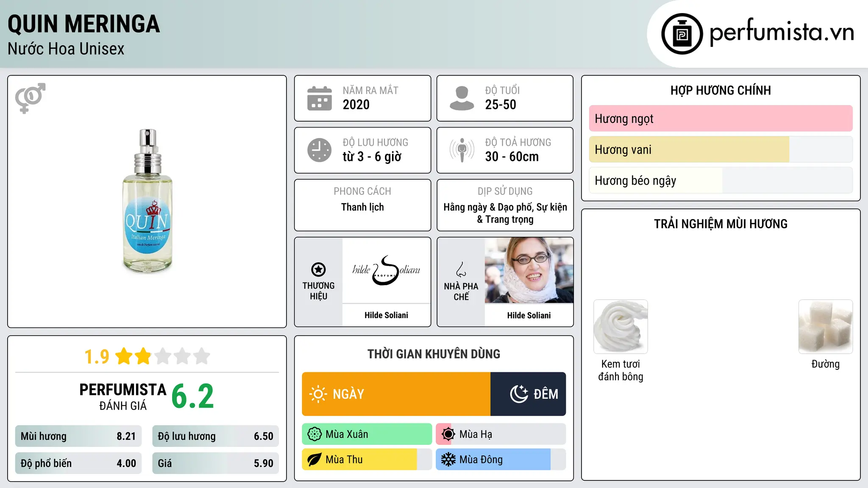Click the launch year value 2020

(x=356, y=105)
